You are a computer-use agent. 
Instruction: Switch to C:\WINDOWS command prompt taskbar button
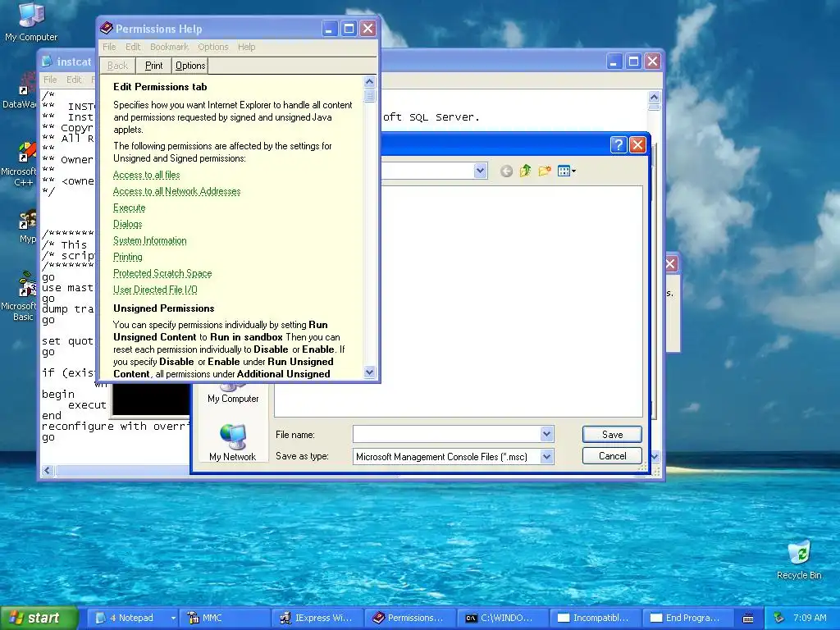tap(503, 618)
